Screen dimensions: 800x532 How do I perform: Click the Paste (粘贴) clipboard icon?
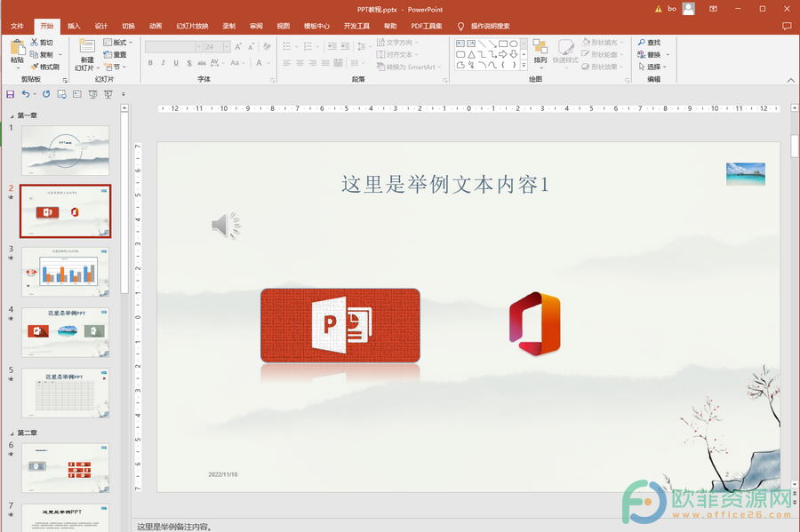[18, 47]
